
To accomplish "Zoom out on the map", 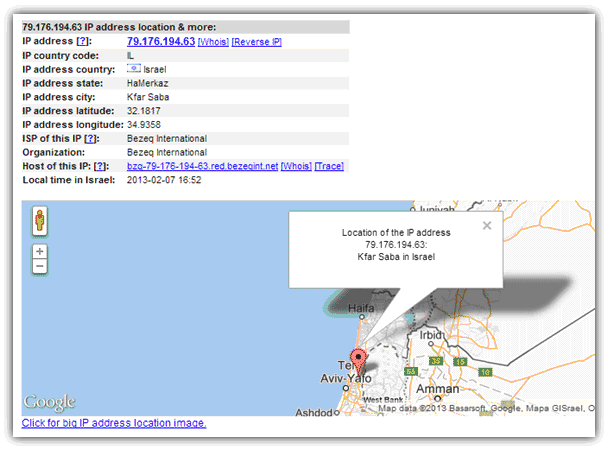I will 39,267.
